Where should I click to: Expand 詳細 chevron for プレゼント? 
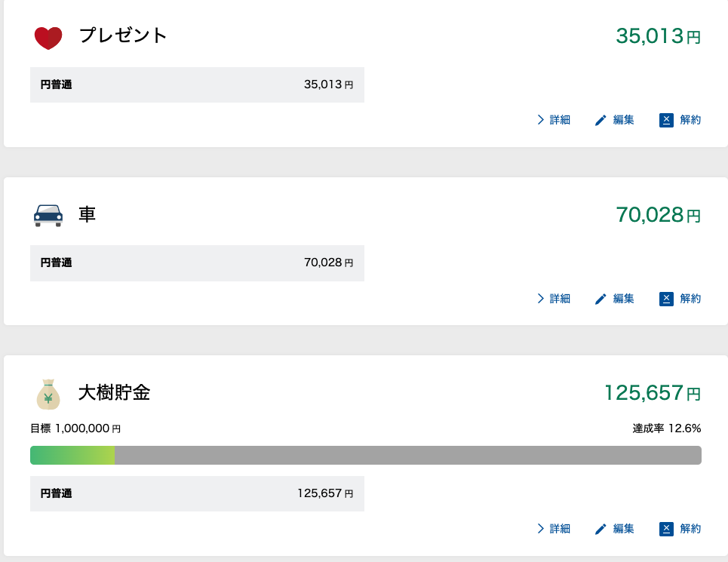pyautogui.click(x=541, y=120)
